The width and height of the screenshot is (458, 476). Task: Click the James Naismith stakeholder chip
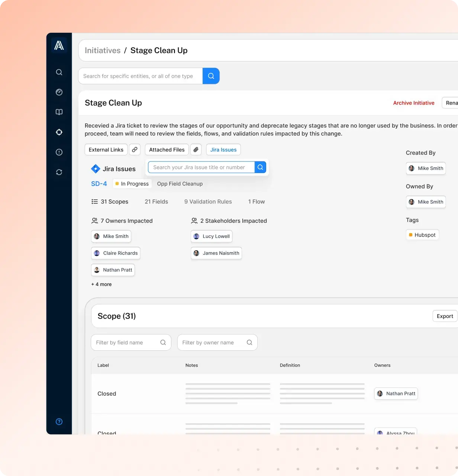(216, 253)
